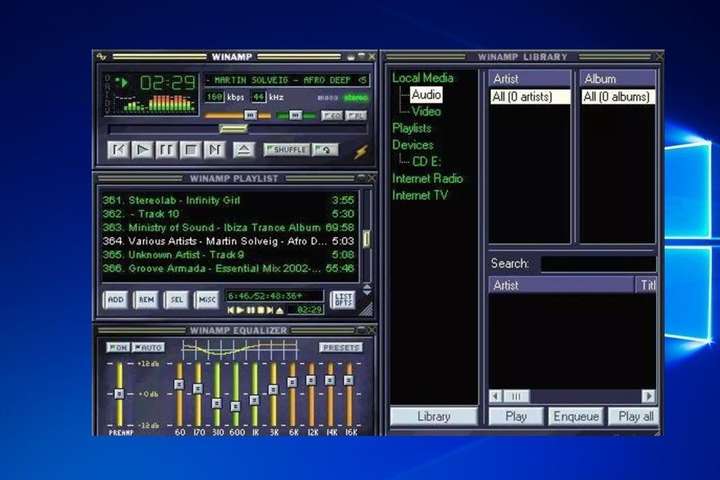Viewport: 720px width, 480px height.
Task: Turn the equalizer ON toggle
Action: [x=118, y=347]
